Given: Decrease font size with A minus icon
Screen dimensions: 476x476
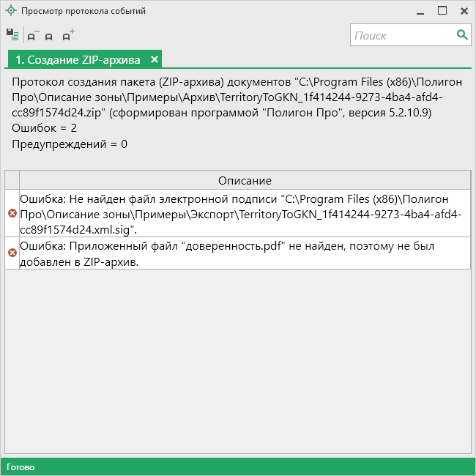Looking at the screenshot, I should 32,35.
